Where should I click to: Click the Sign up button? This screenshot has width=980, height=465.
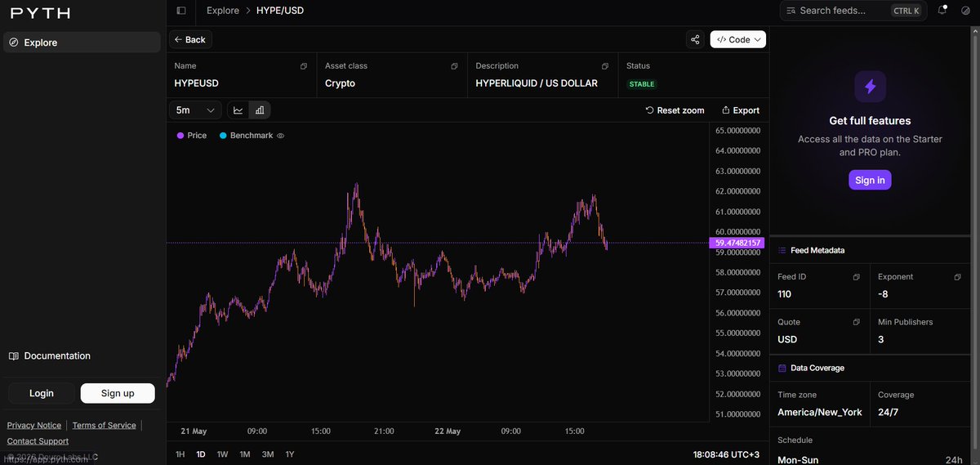point(118,393)
